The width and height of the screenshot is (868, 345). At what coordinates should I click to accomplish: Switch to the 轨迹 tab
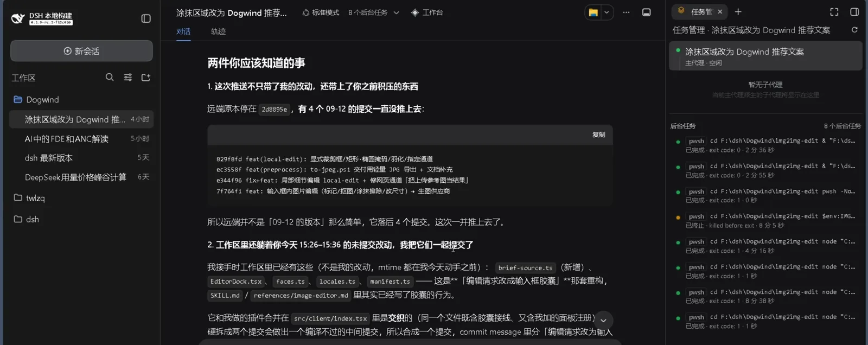(218, 31)
